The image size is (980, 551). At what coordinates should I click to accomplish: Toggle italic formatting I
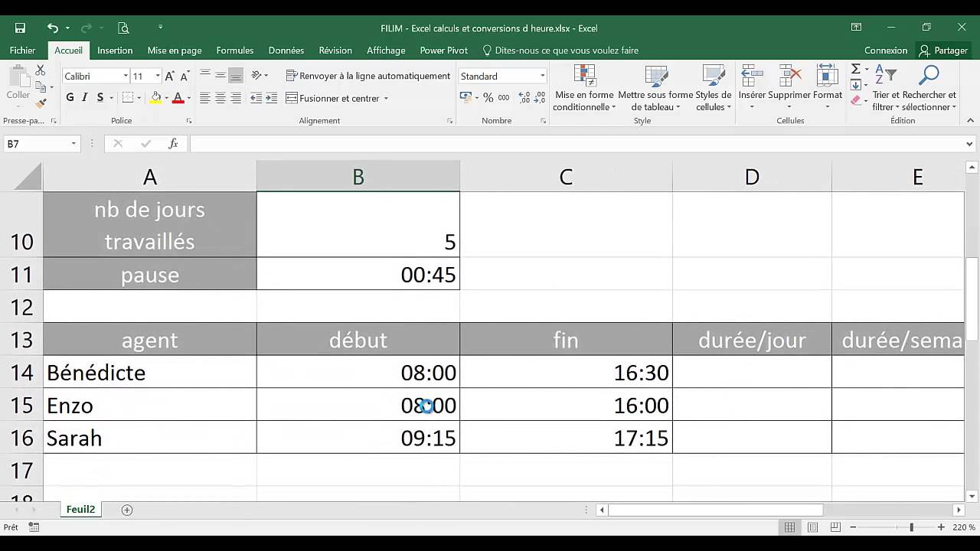(x=85, y=98)
